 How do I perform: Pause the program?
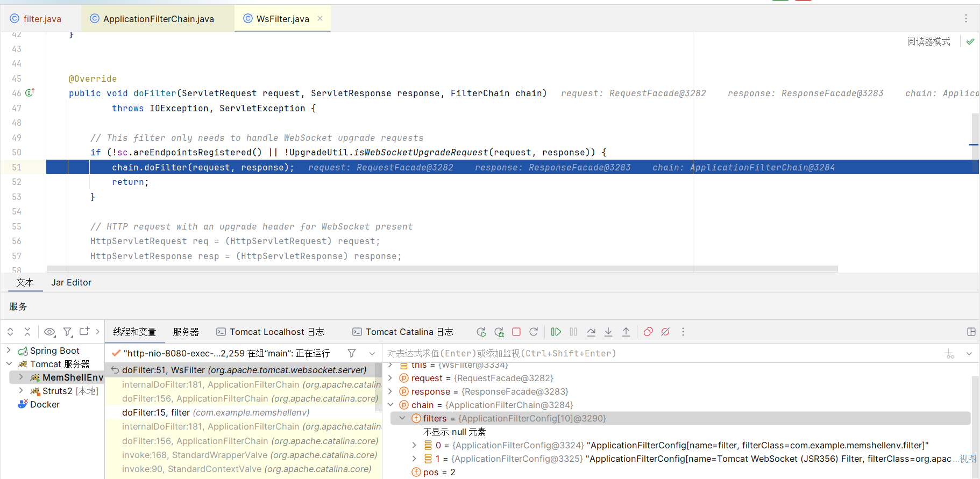[573, 332]
